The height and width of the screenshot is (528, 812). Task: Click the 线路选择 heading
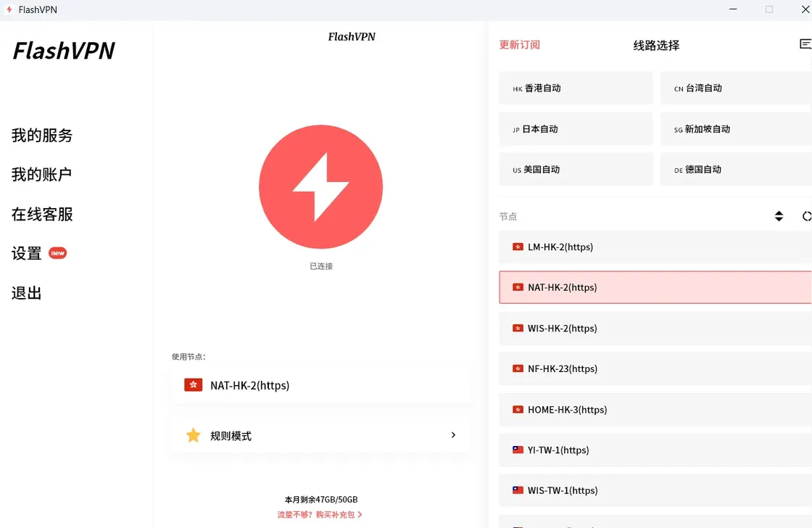[656, 45]
